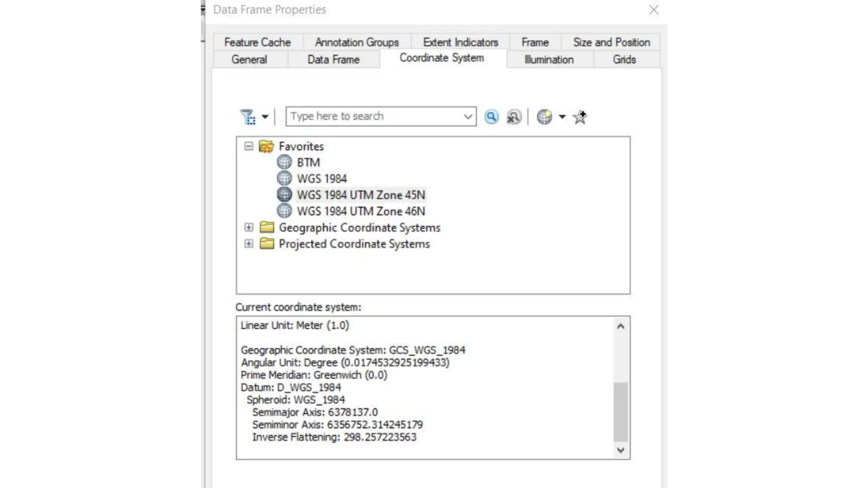This screenshot has width=868, height=488.
Task: Select the BTM coordinate system globe icon
Action: pyautogui.click(x=284, y=162)
